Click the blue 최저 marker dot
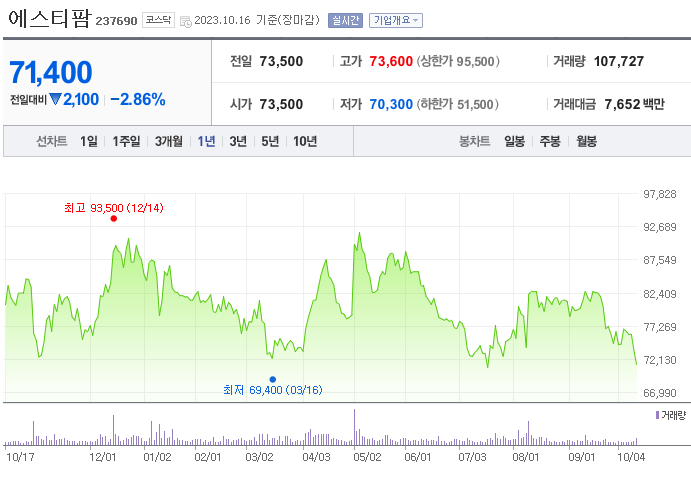The width and height of the screenshot is (691, 479). click(x=273, y=379)
